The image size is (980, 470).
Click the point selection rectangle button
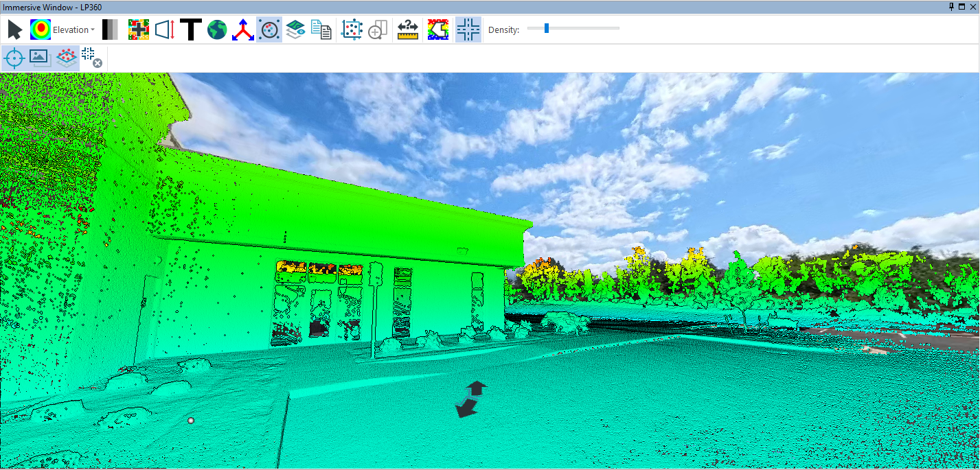point(351,29)
